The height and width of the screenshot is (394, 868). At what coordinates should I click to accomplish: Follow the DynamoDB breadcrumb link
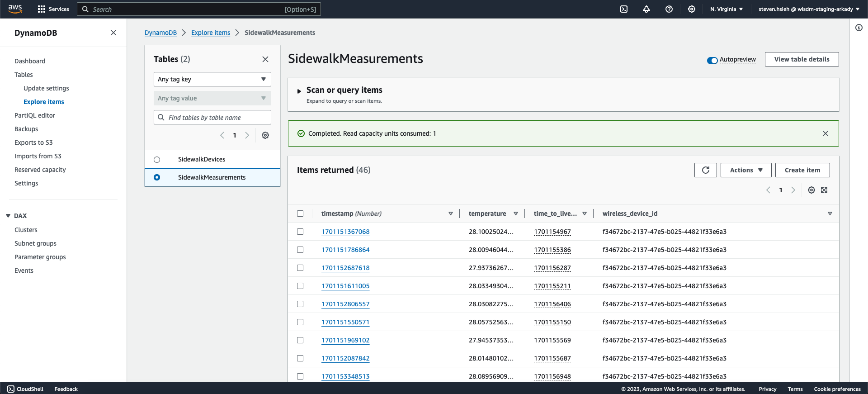[160, 33]
